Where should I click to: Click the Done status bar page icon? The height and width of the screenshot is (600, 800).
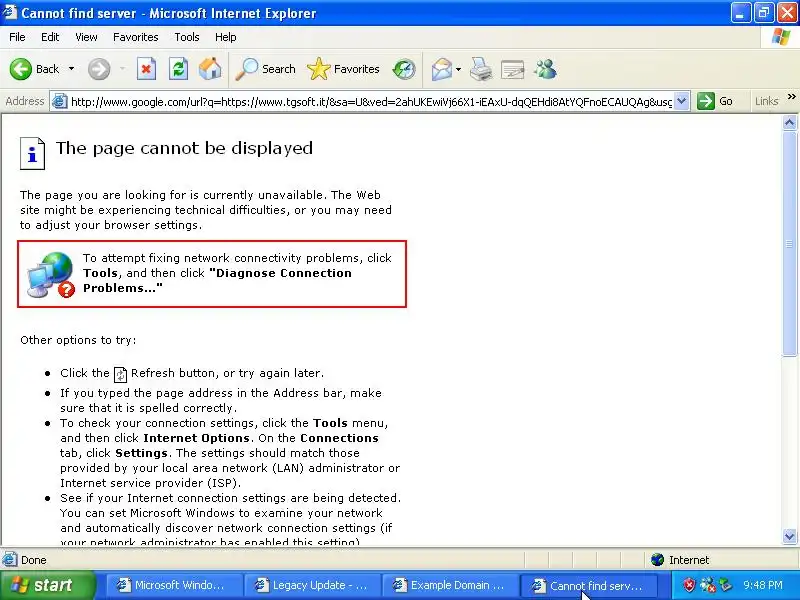tap(10, 559)
